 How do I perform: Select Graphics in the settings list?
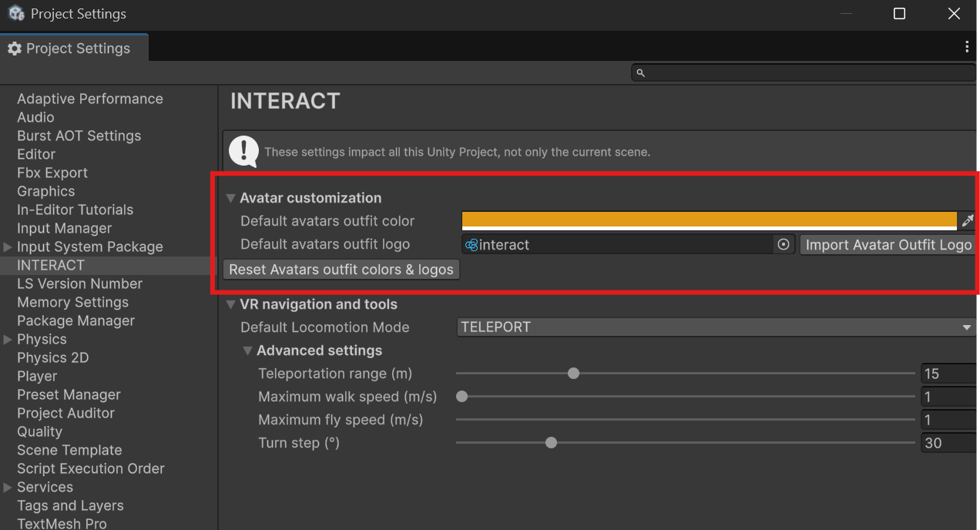coord(46,191)
